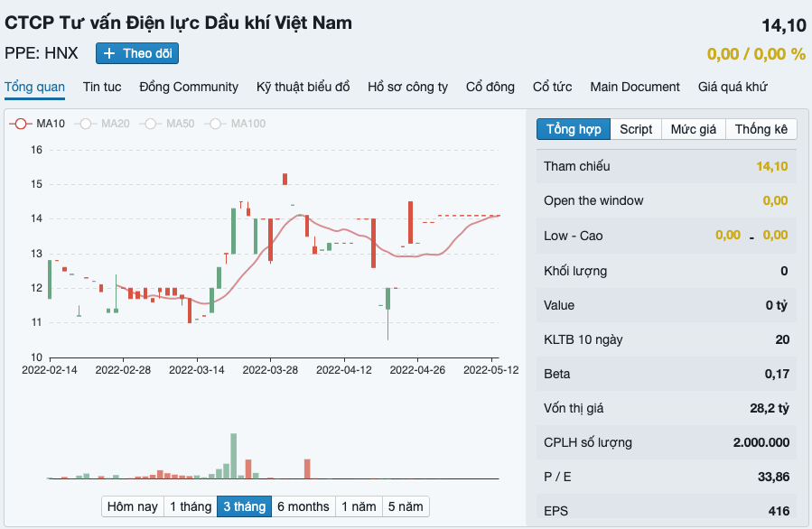Switch chart range to 5 năm
Image resolution: width=812 pixels, height=529 pixels.
[406, 506]
